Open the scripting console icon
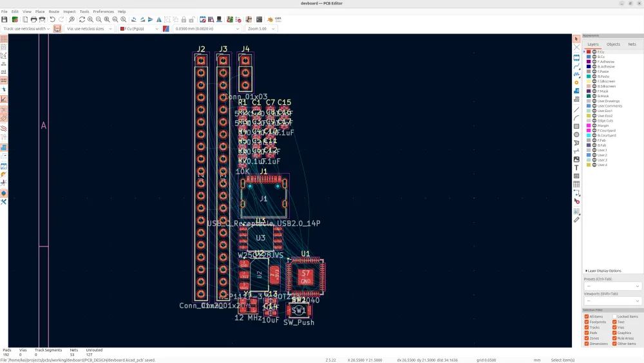Viewport: 644px width, 363px height. (259, 19)
